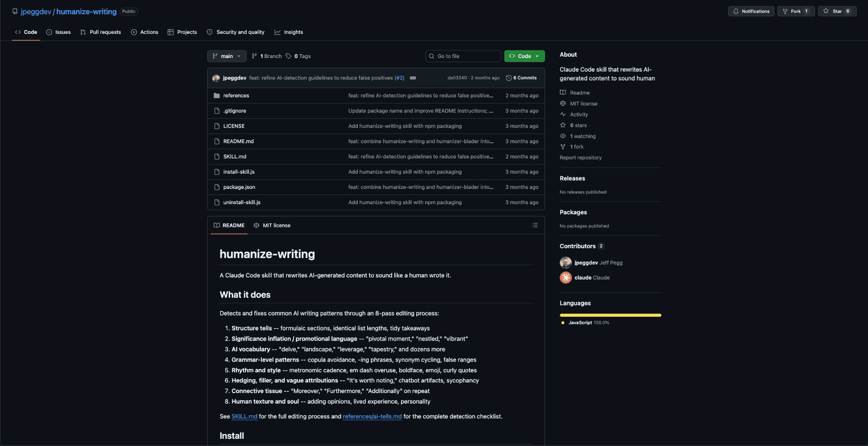This screenshot has height=446, width=868.
Task: Open the package.json file
Action: point(239,187)
